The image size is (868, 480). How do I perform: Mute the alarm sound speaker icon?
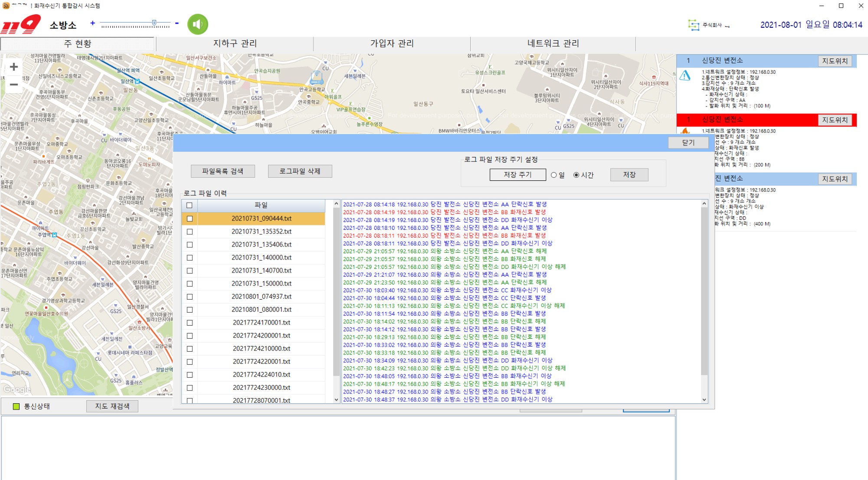(x=197, y=24)
